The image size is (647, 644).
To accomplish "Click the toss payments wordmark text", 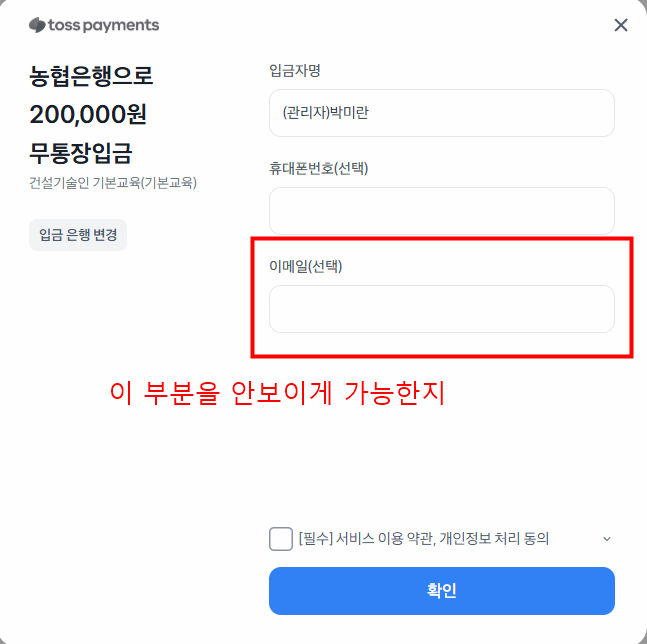I will point(105,25).
